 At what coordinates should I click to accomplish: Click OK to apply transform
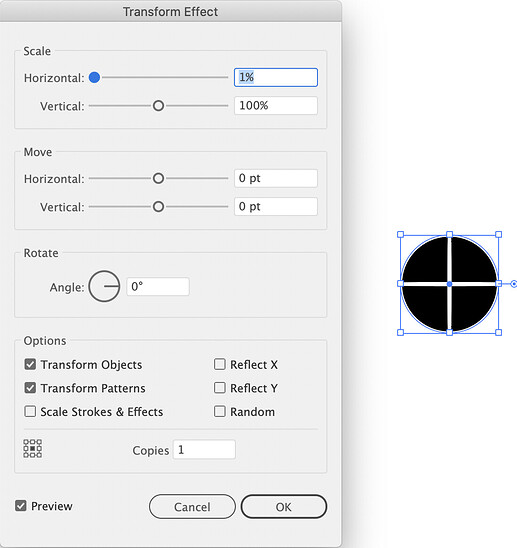(x=283, y=507)
